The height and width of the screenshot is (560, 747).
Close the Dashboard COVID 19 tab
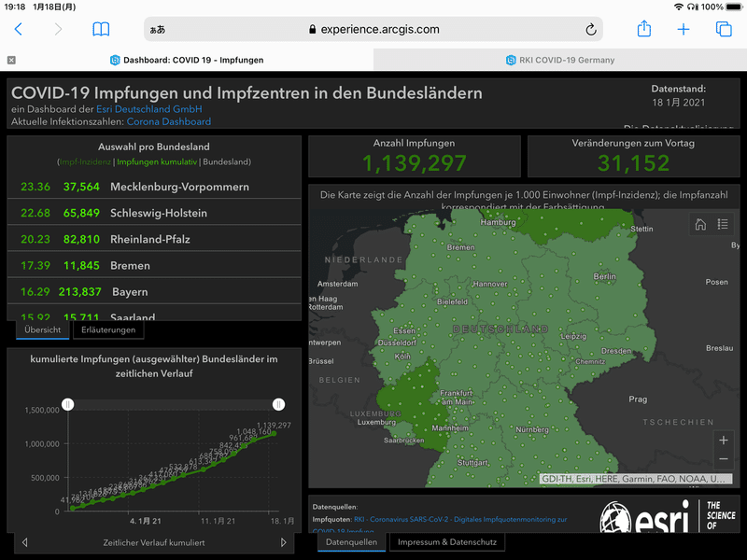tap(11, 60)
